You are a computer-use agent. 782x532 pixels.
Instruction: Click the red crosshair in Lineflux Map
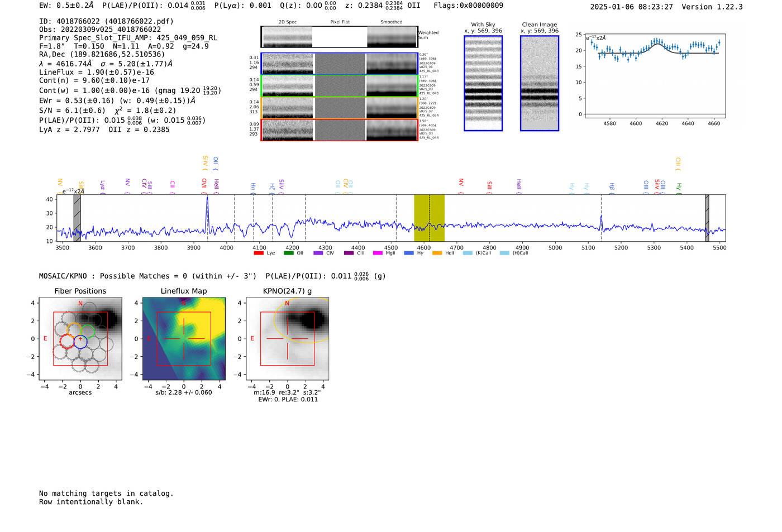[184, 338]
